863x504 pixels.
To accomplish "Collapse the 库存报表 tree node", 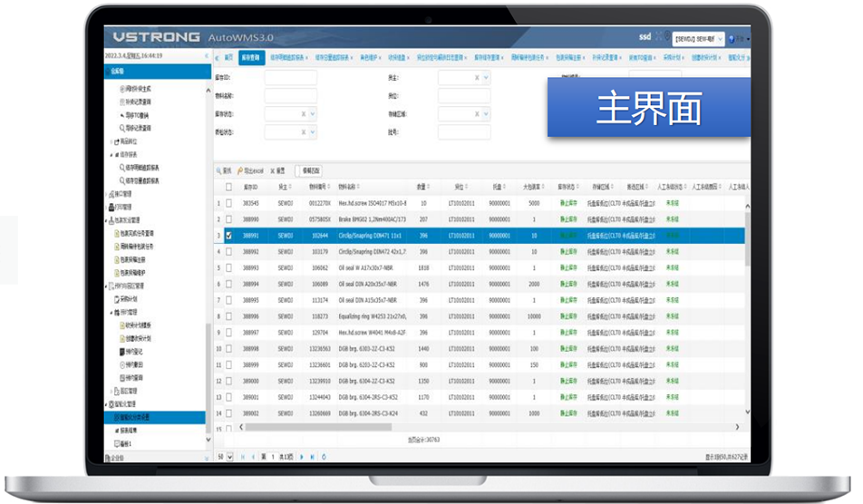I will coord(112,155).
